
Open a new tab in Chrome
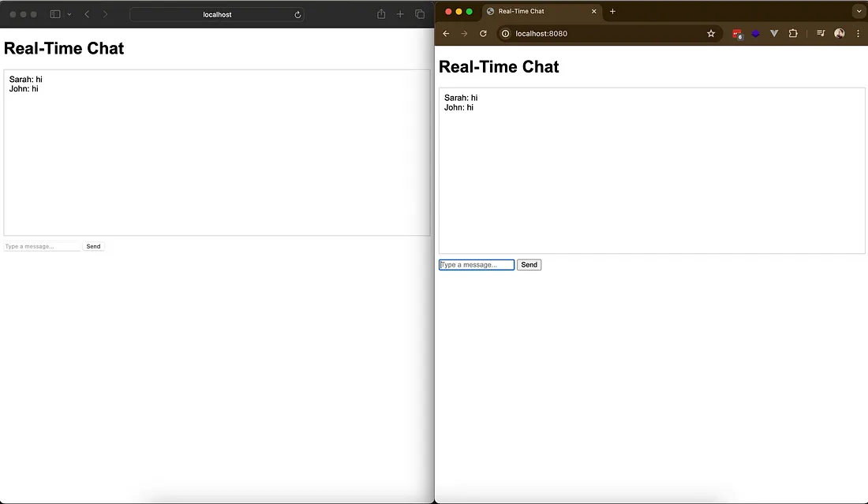tap(612, 12)
